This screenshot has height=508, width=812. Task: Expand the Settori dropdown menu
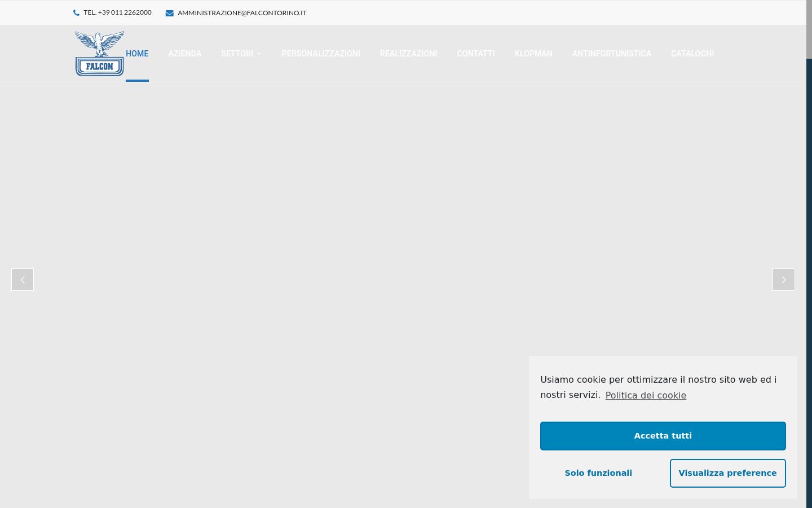[x=241, y=54]
